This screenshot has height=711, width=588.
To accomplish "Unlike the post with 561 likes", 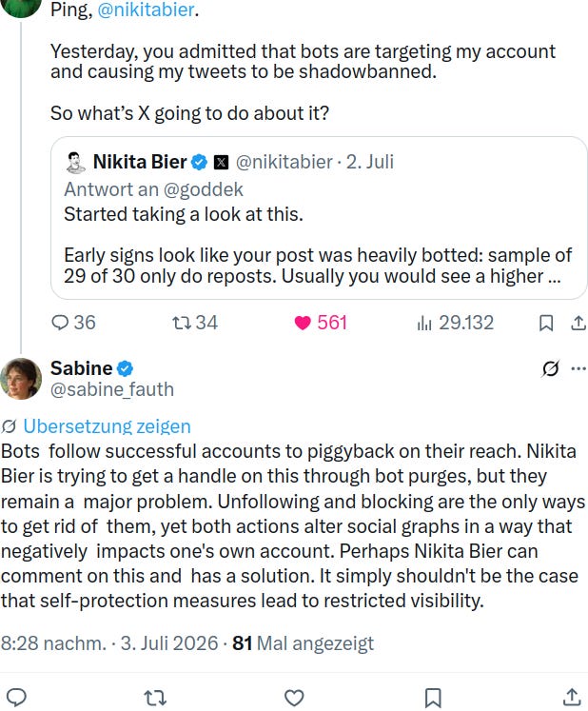I will click(x=321, y=323).
